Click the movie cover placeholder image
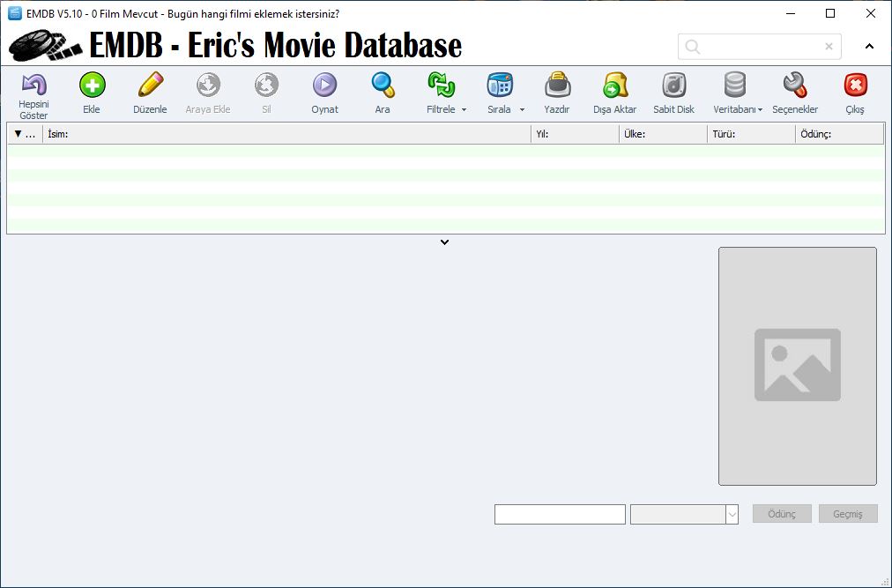The image size is (892, 588). pos(798,366)
